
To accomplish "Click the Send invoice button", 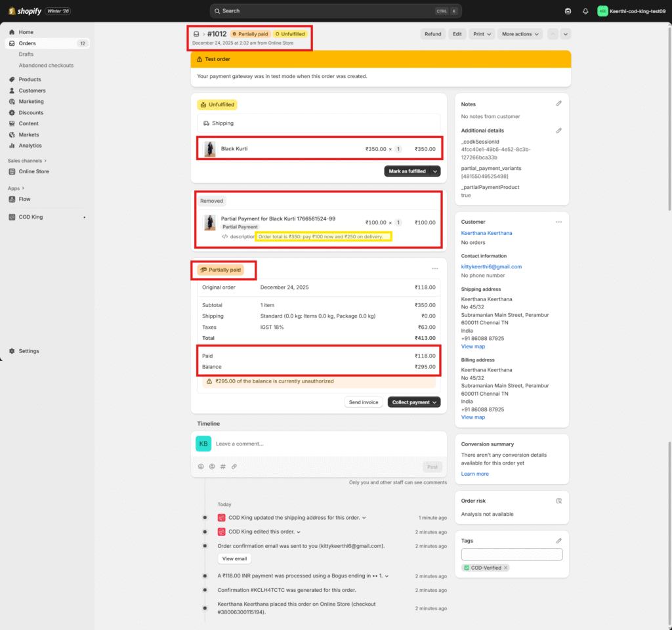I will pyautogui.click(x=364, y=402).
